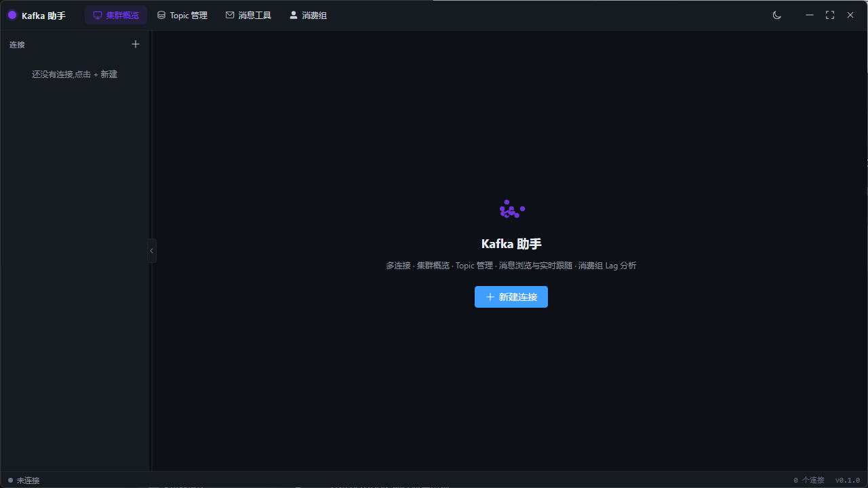Click the Kafka 助手 heading in the center
868x488 pixels.
tap(511, 244)
